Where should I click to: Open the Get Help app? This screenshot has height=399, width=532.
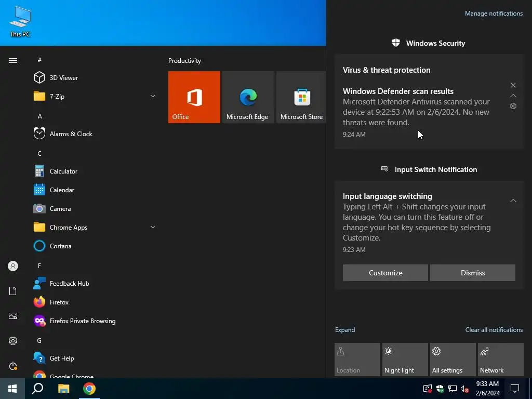click(95, 358)
